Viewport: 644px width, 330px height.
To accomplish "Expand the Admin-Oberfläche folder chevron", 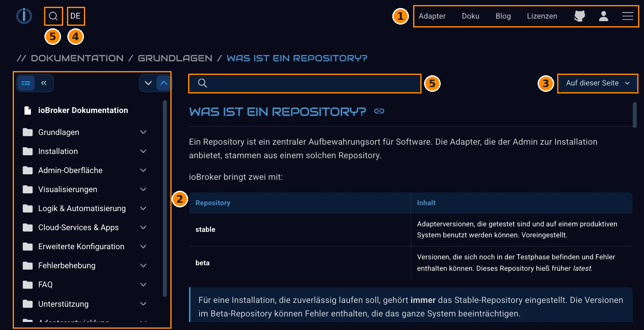I will tap(143, 170).
